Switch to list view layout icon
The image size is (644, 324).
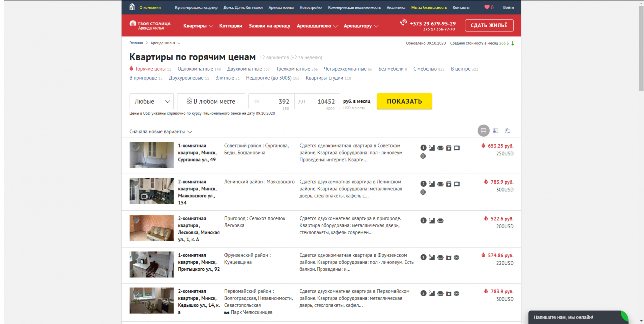tap(483, 131)
